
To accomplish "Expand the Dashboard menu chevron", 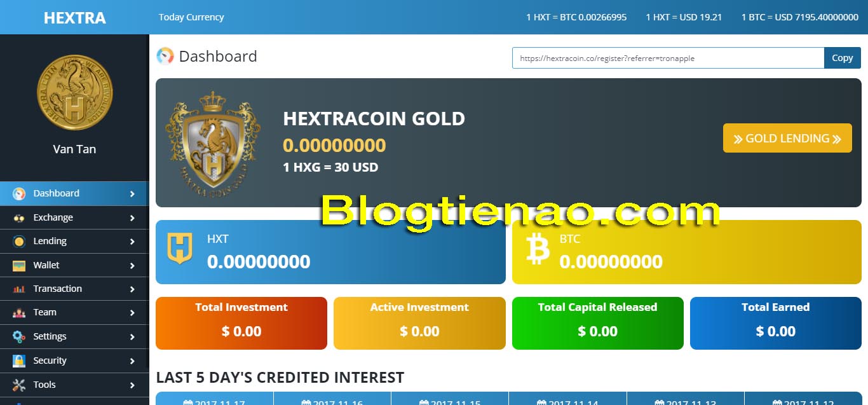I will (x=132, y=194).
